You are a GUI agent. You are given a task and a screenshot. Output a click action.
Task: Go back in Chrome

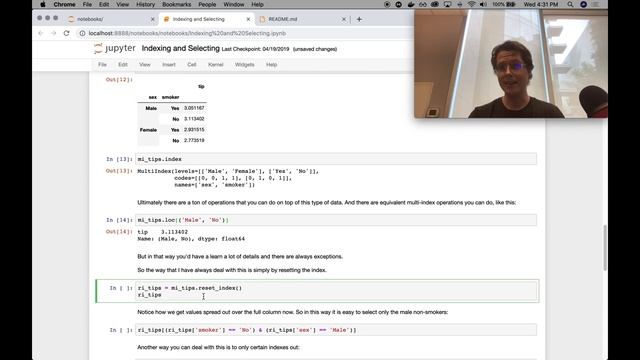40,33
